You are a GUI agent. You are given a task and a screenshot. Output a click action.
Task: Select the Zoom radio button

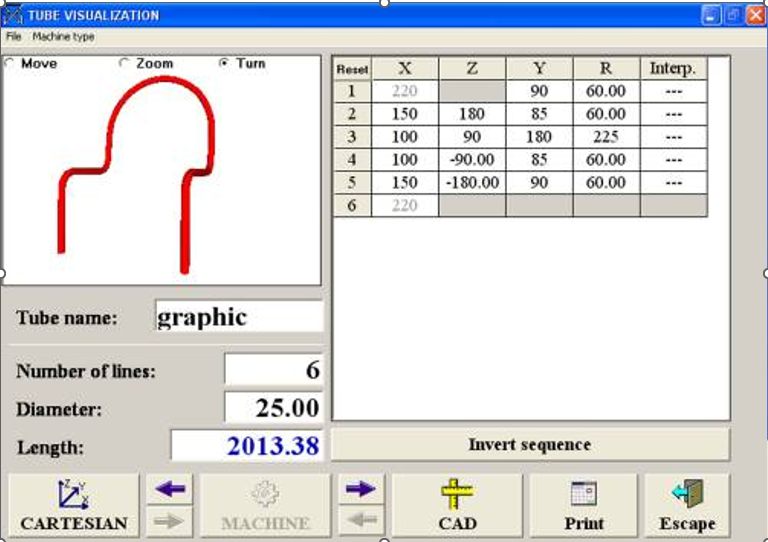point(124,63)
